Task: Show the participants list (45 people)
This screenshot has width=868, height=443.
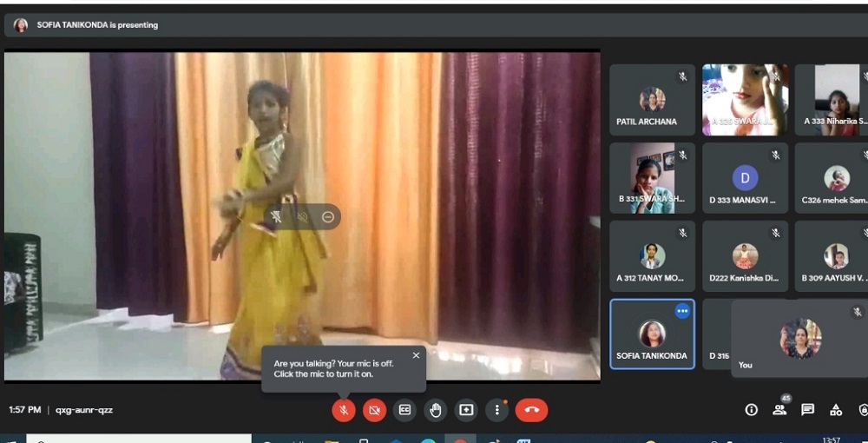Action: 779,410
